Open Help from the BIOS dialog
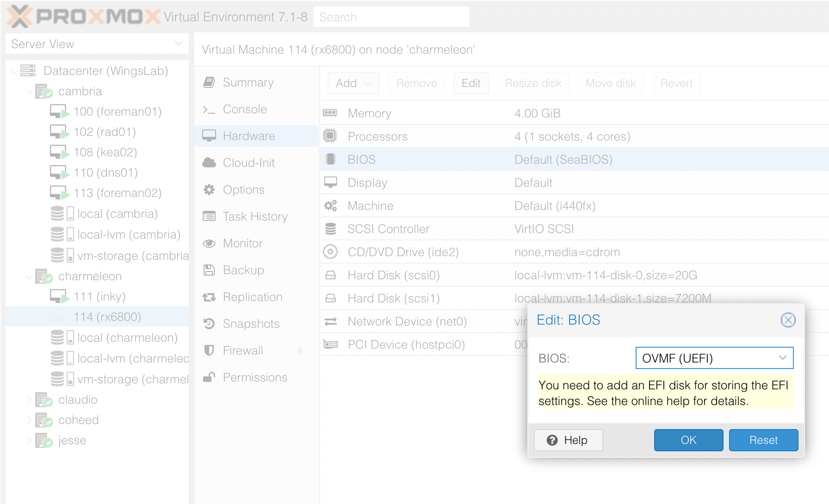The image size is (829, 504). [568, 440]
